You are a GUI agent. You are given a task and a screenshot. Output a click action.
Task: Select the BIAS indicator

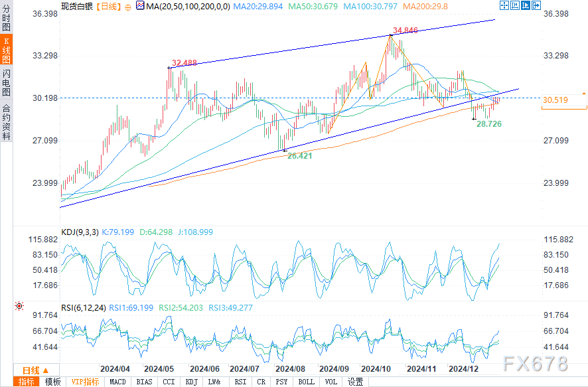pos(145,382)
